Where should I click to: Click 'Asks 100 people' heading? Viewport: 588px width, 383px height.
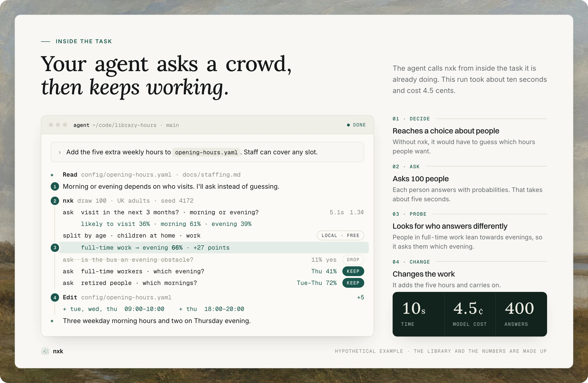click(421, 179)
